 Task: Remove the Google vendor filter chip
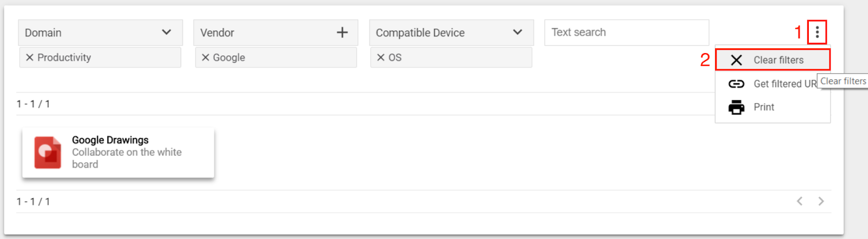tap(205, 57)
